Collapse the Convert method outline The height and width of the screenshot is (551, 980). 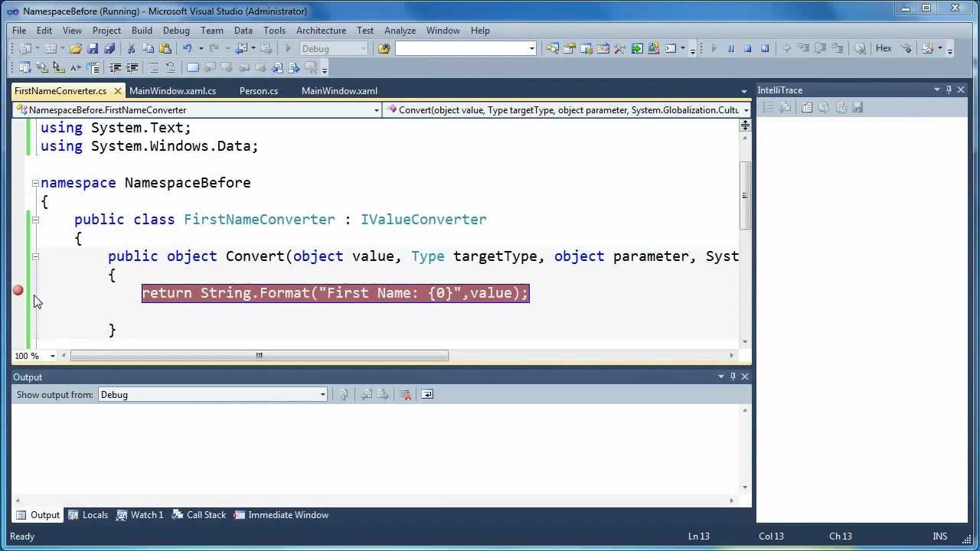[x=35, y=256]
